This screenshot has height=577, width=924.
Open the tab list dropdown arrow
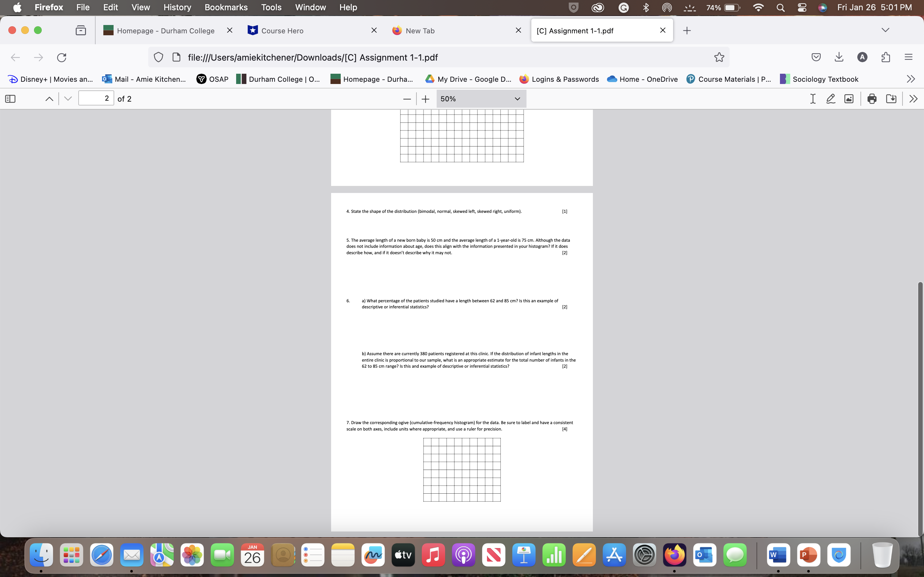pyautogui.click(x=886, y=30)
